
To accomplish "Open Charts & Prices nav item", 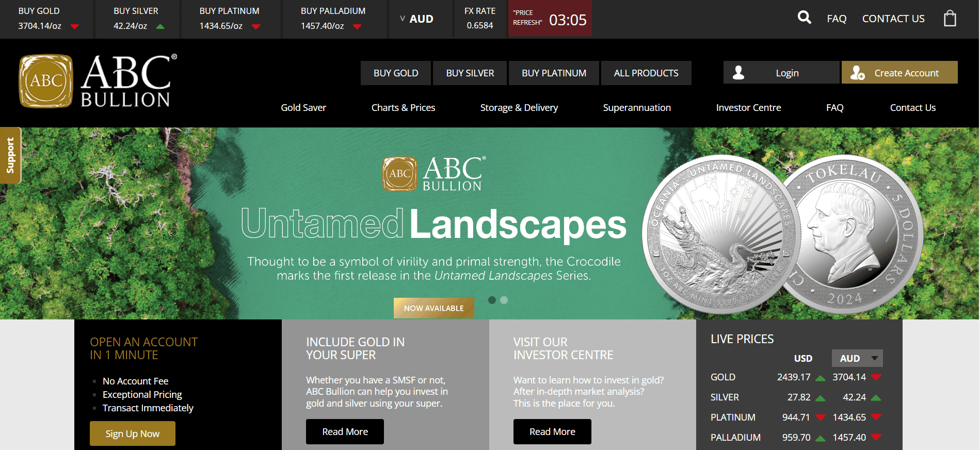I will click(x=403, y=107).
